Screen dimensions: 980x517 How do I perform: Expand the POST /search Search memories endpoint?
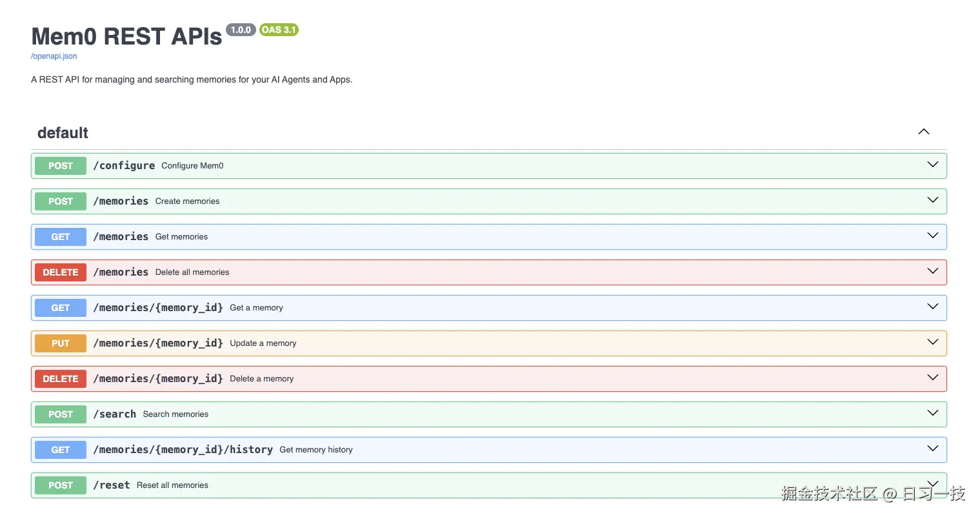(x=932, y=413)
